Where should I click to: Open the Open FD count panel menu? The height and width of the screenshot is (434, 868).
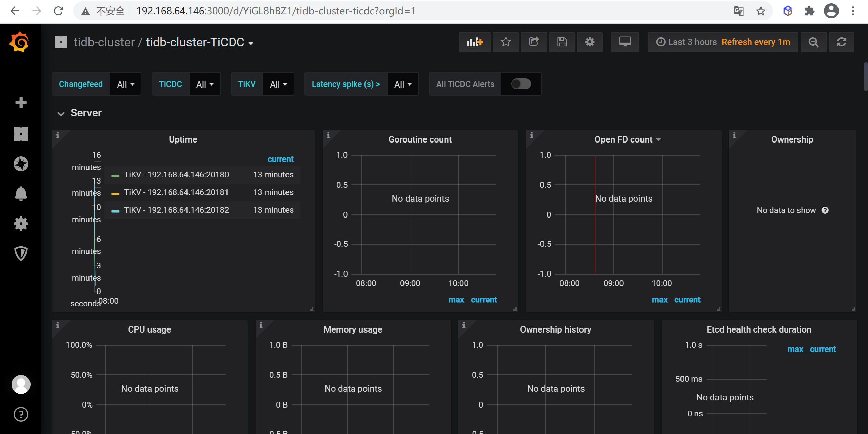(x=628, y=139)
